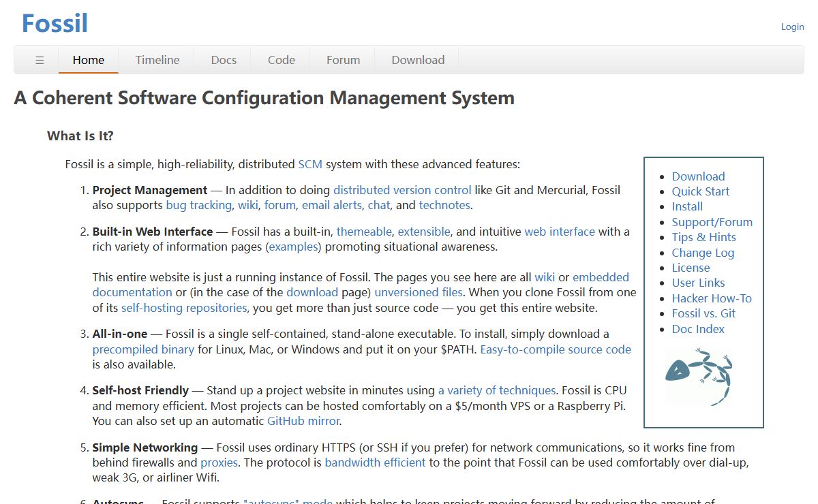
Task: Open the Doc Index link
Action: point(698,329)
